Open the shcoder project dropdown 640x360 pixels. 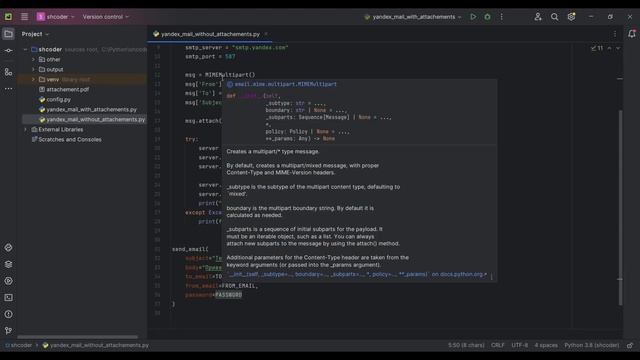click(56, 17)
